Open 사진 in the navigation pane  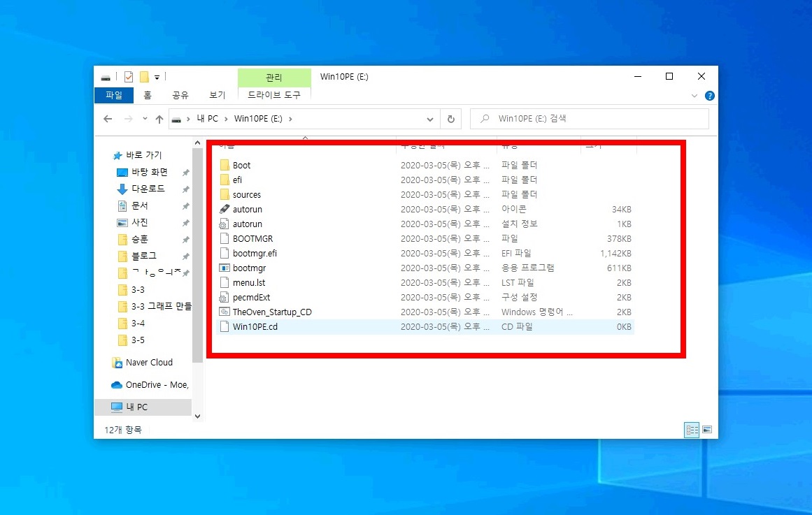pyautogui.click(x=139, y=222)
